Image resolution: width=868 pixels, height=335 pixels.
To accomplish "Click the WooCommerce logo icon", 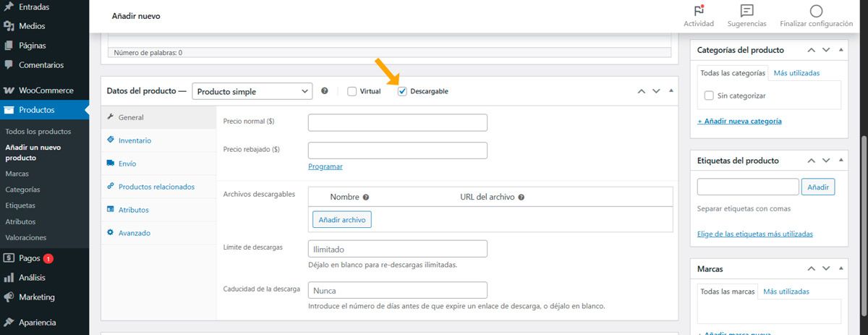I will click(x=9, y=91).
